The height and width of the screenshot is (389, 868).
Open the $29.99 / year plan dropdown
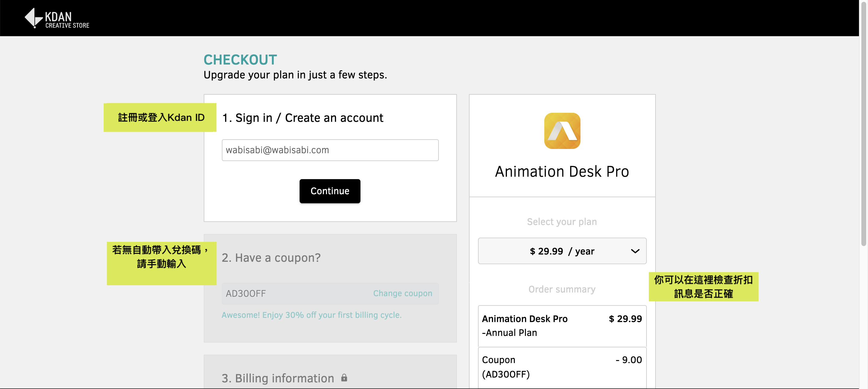tap(562, 251)
